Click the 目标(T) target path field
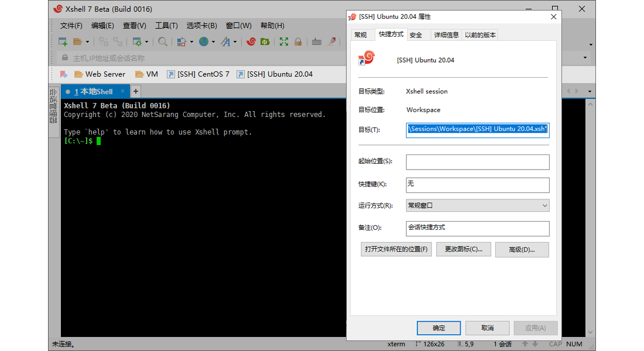The height and width of the screenshot is (351, 644). [478, 129]
